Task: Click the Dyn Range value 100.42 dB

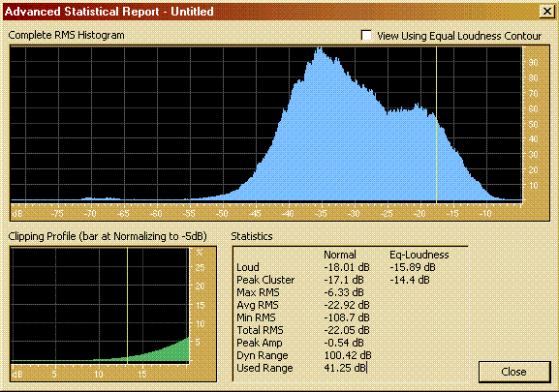Action: pyautogui.click(x=348, y=355)
